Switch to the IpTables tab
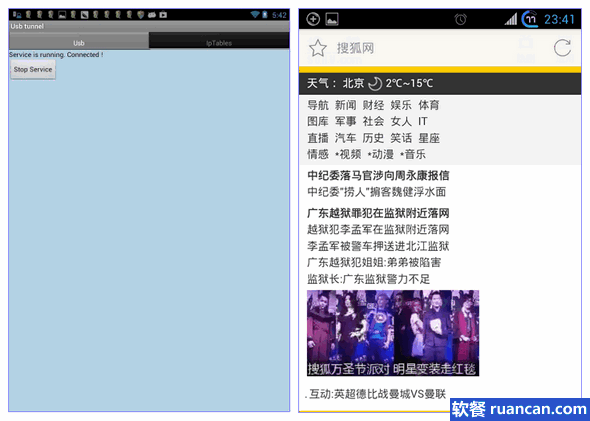The image size is (590, 421). 219,41
